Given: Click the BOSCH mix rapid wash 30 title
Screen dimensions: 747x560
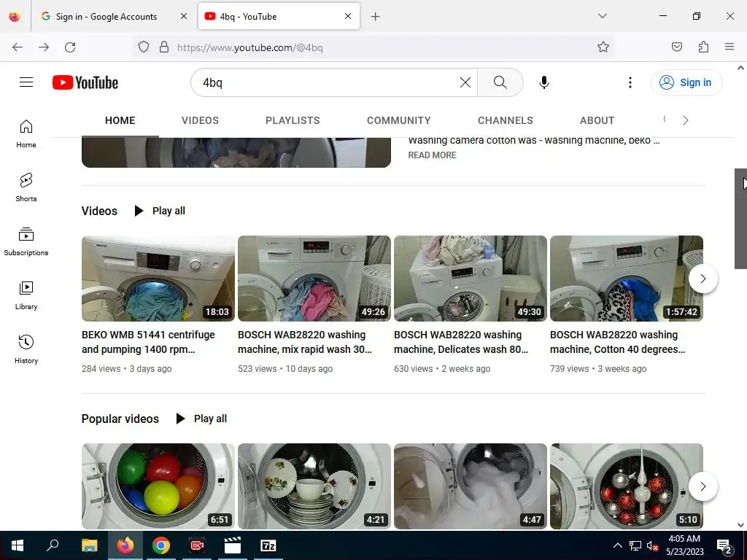Looking at the screenshot, I should click(305, 342).
